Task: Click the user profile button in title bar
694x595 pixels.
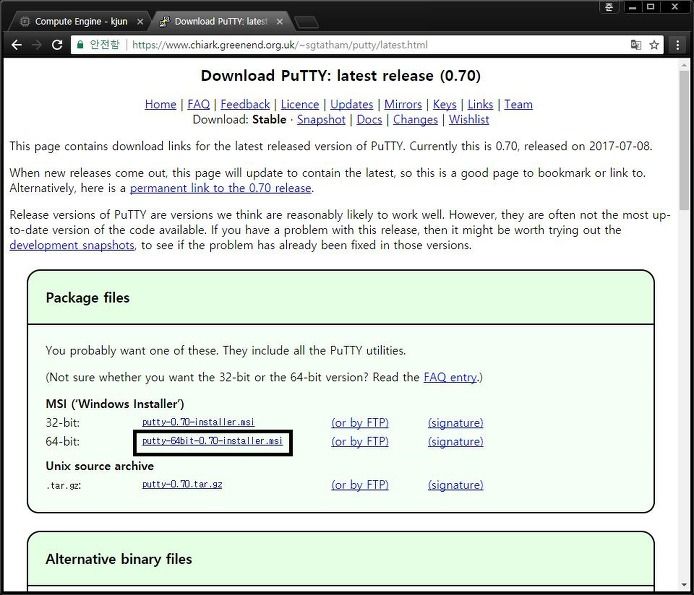Action: point(609,7)
